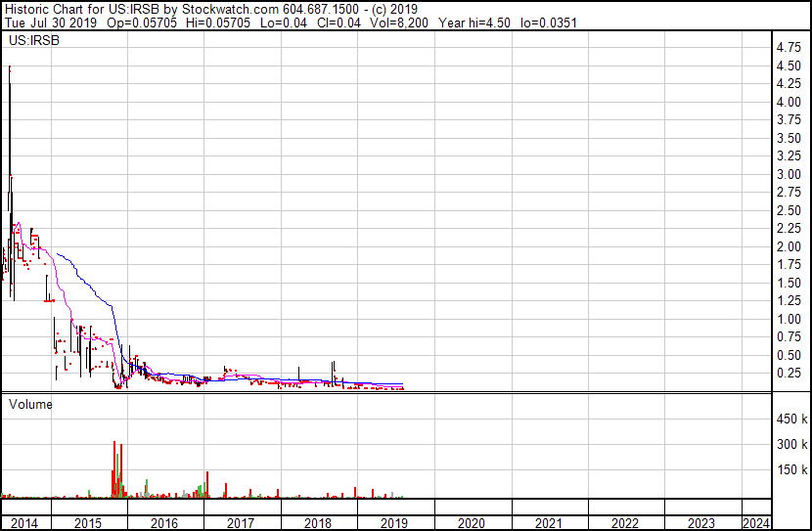Click the 150 k volume axis label
The image size is (812, 531).
point(791,469)
